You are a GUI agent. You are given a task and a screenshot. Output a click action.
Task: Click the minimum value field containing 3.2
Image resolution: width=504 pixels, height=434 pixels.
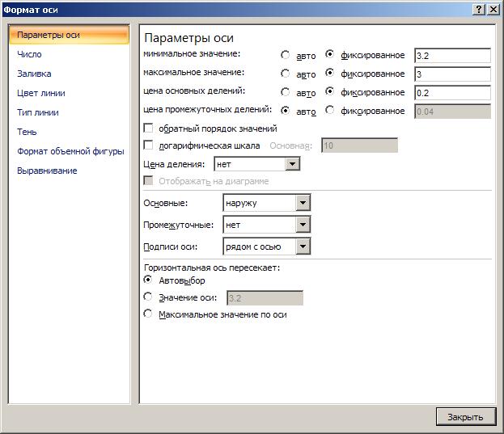tap(452, 56)
